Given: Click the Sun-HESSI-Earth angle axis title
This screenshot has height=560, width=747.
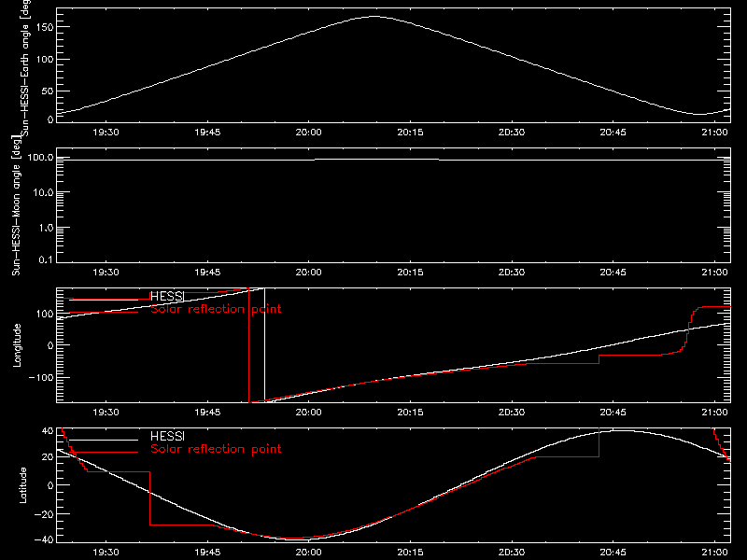Looking at the screenshot, I should [x=25, y=68].
